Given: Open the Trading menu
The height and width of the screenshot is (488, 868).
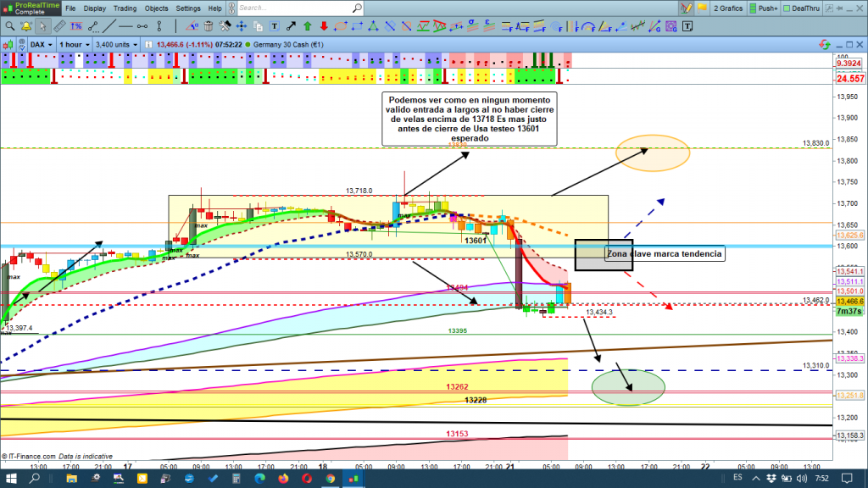Looking at the screenshot, I should (125, 8).
